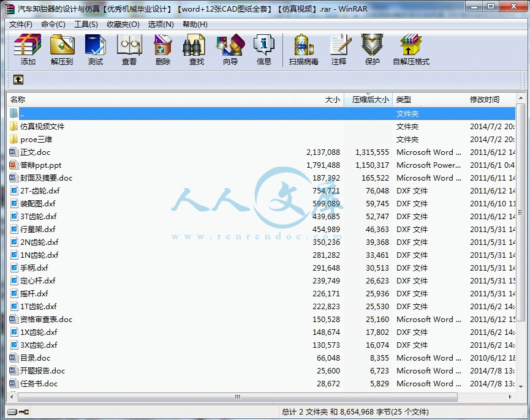Image resolution: width=530 pixels, height=420 pixels.
Task: Select file 定心杆.dxf
Action: click(38, 280)
